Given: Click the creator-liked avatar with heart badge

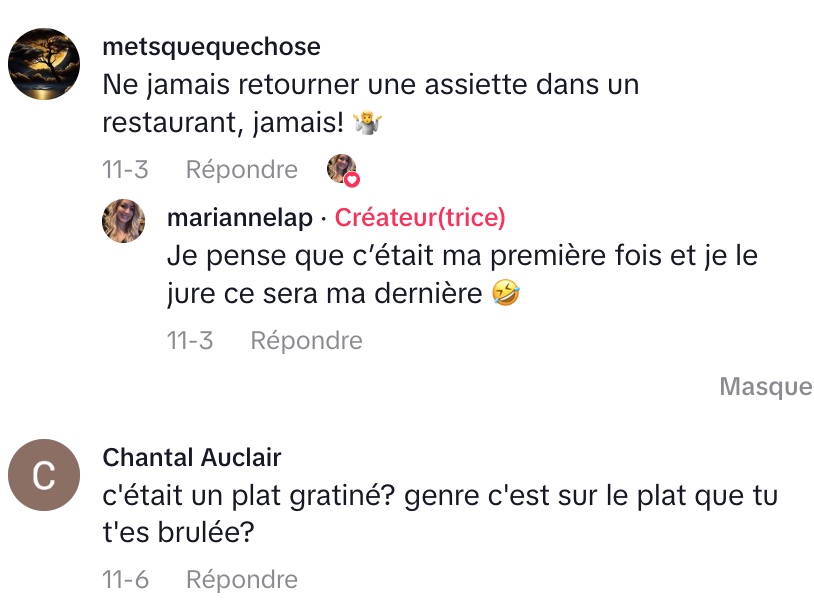Looking at the screenshot, I should 343,170.
